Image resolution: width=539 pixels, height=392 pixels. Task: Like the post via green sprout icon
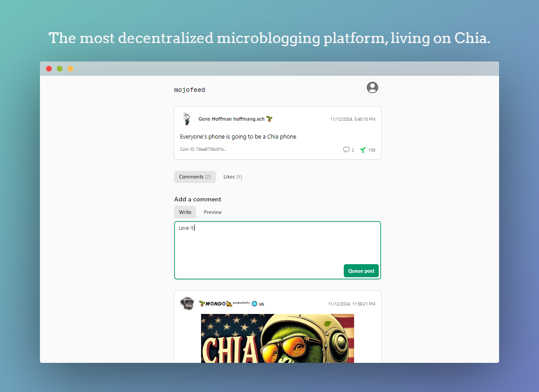click(363, 150)
